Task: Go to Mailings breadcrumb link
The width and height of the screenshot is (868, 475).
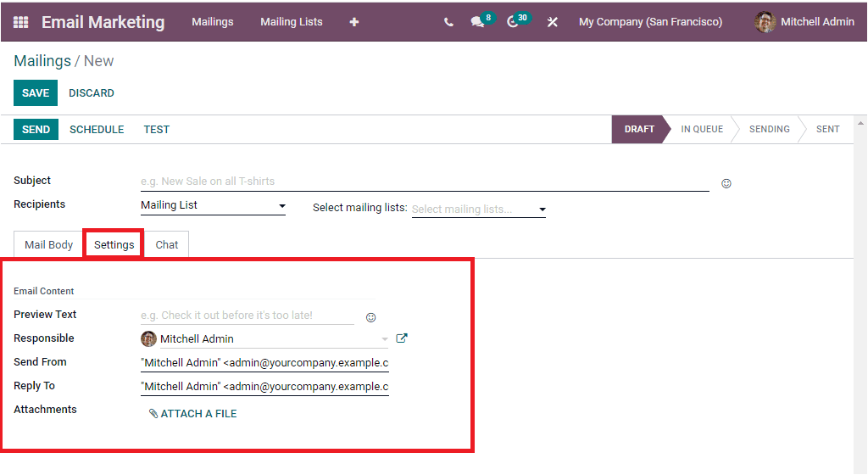Action: (x=42, y=61)
